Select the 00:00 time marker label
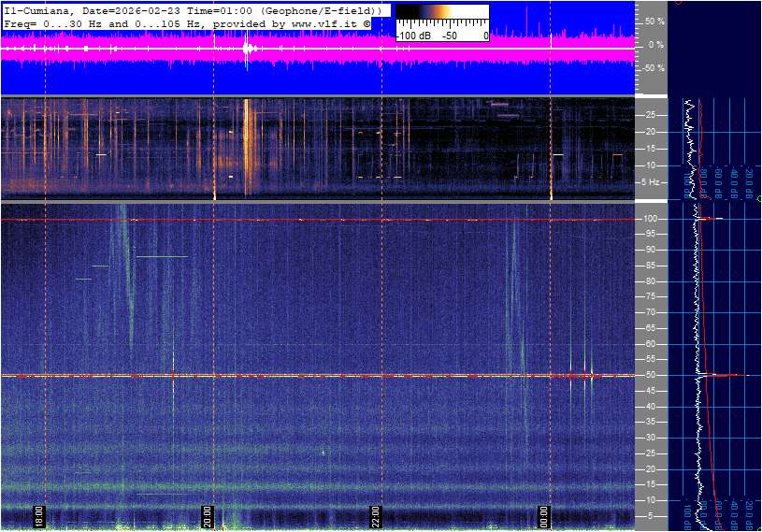 coord(544,516)
